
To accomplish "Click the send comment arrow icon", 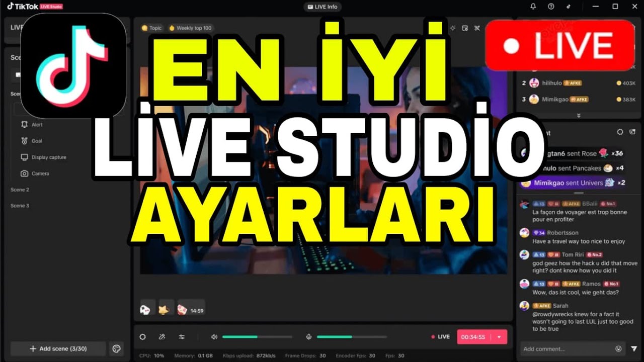I will pyautogui.click(x=634, y=349).
